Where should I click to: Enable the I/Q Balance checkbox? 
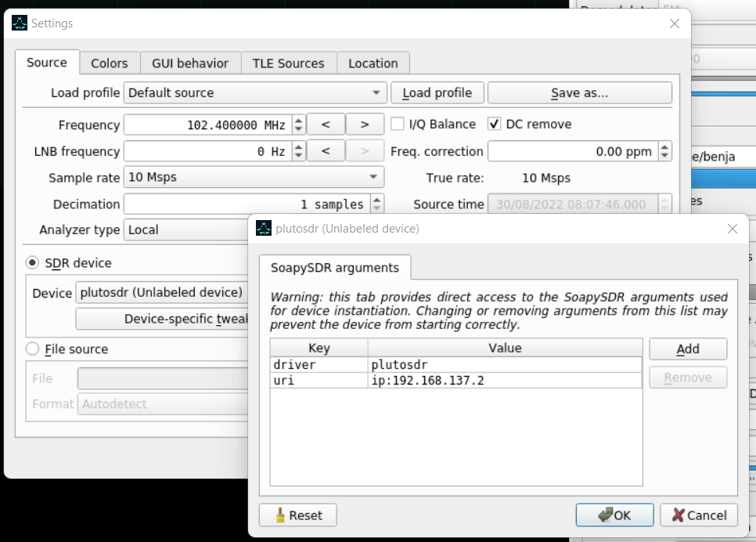point(396,123)
